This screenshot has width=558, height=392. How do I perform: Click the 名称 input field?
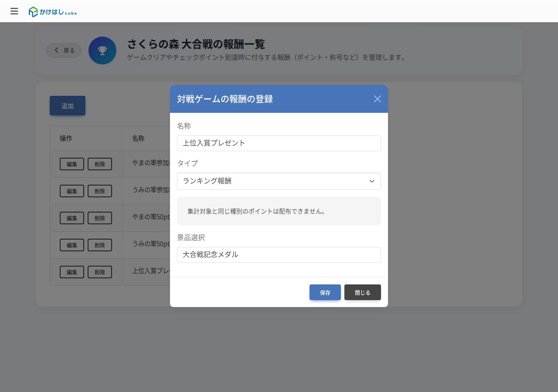[x=279, y=143]
